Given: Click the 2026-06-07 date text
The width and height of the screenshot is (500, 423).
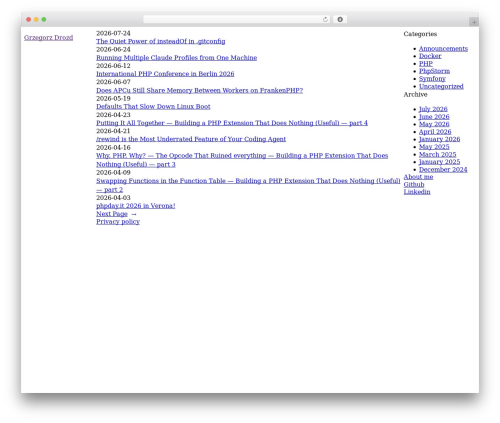Looking at the screenshot, I should (113, 82).
